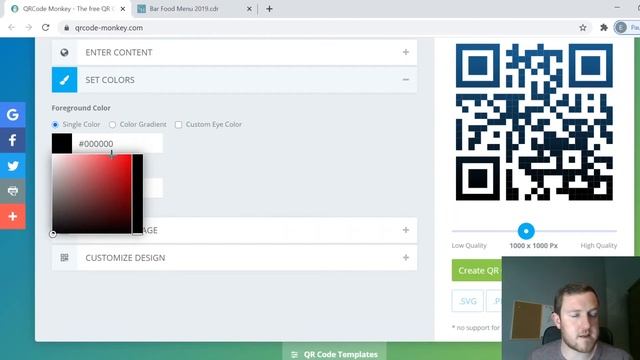Go back in browser history
The image size is (640, 360).
coord(11,28)
